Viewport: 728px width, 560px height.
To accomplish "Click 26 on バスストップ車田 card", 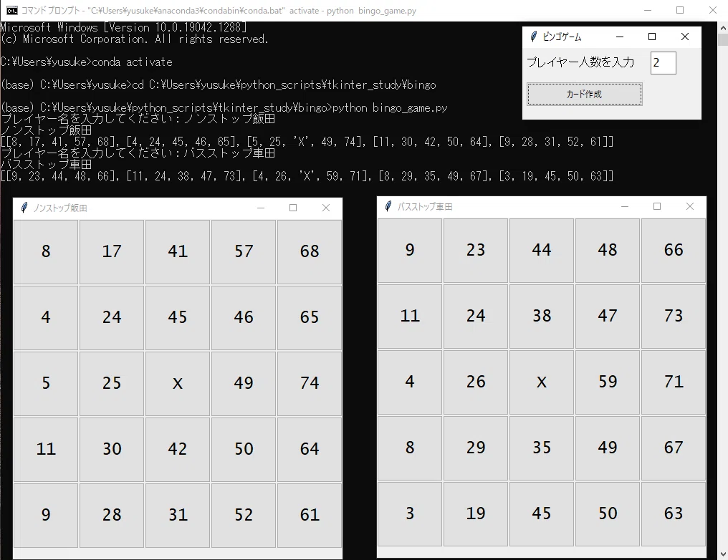I will 476,382.
